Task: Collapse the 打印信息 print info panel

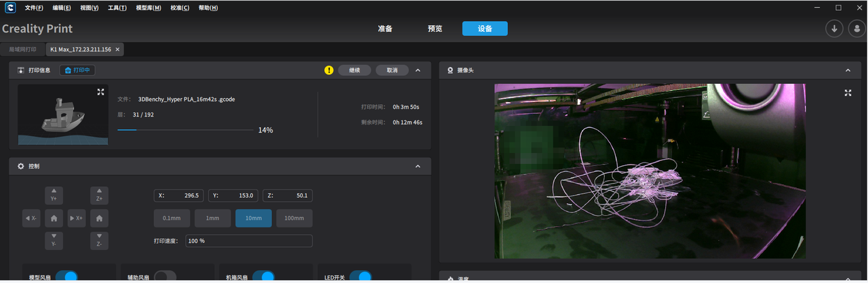Action: (x=418, y=70)
